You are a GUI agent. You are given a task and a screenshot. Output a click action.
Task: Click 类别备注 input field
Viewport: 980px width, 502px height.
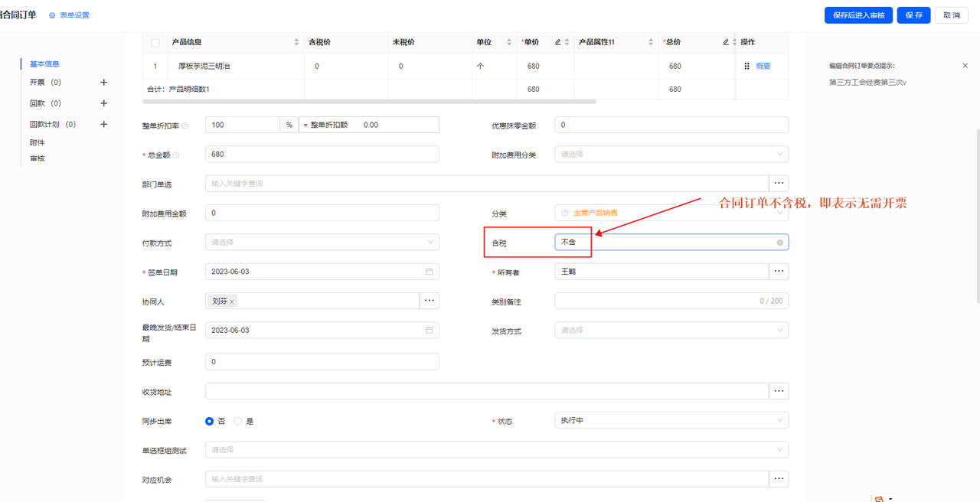pyautogui.click(x=671, y=301)
